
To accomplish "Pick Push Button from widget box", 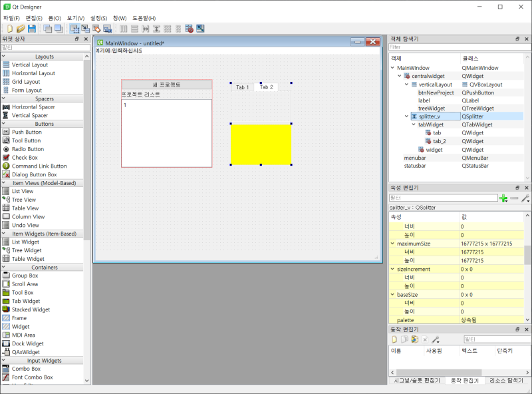I will coord(27,132).
